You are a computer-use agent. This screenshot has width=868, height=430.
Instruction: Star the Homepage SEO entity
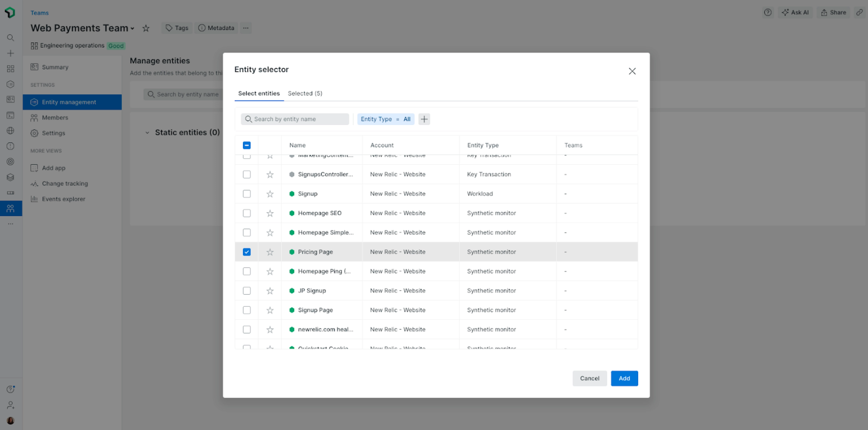click(x=270, y=213)
